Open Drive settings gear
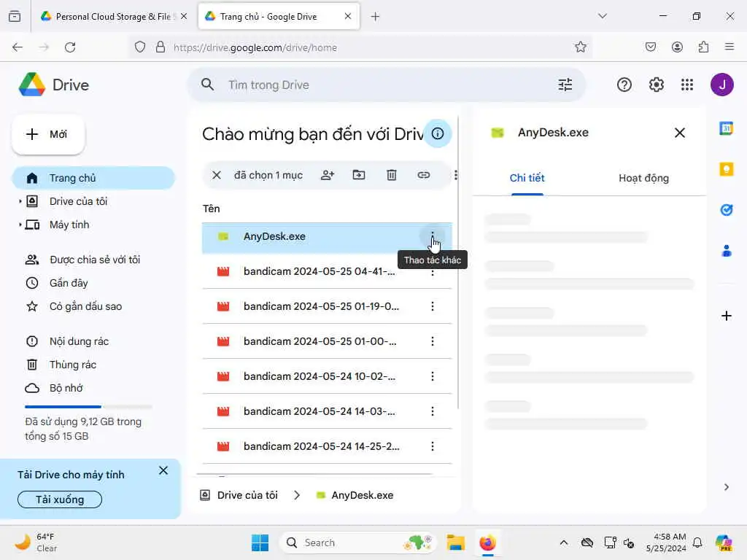 pyautogui.click(x=656, y=85)
